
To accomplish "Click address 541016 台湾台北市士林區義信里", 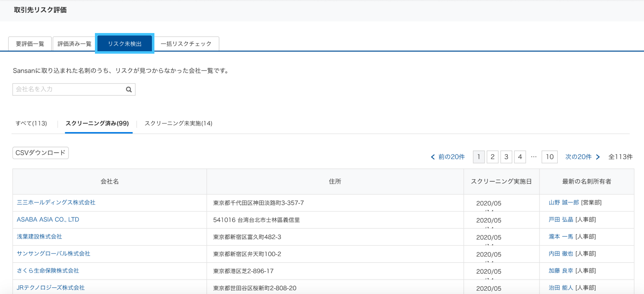I will pyautogui.click(x=256, y=220).
